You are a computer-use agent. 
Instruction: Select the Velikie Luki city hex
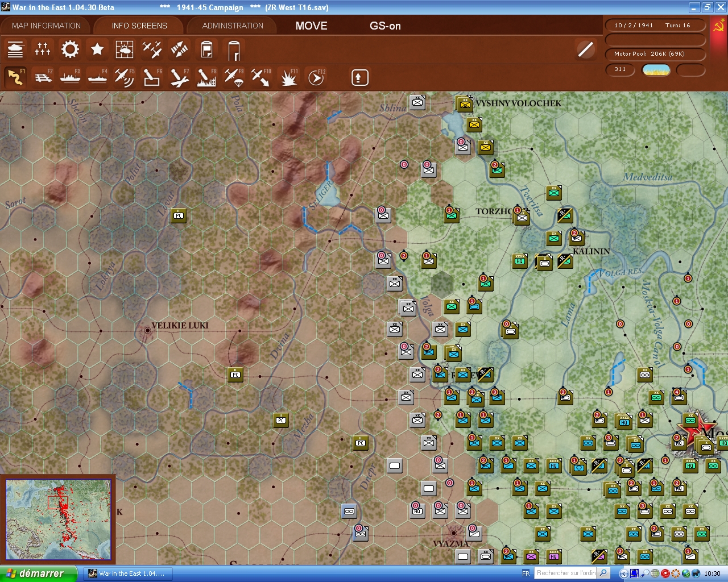click(147, 330)
